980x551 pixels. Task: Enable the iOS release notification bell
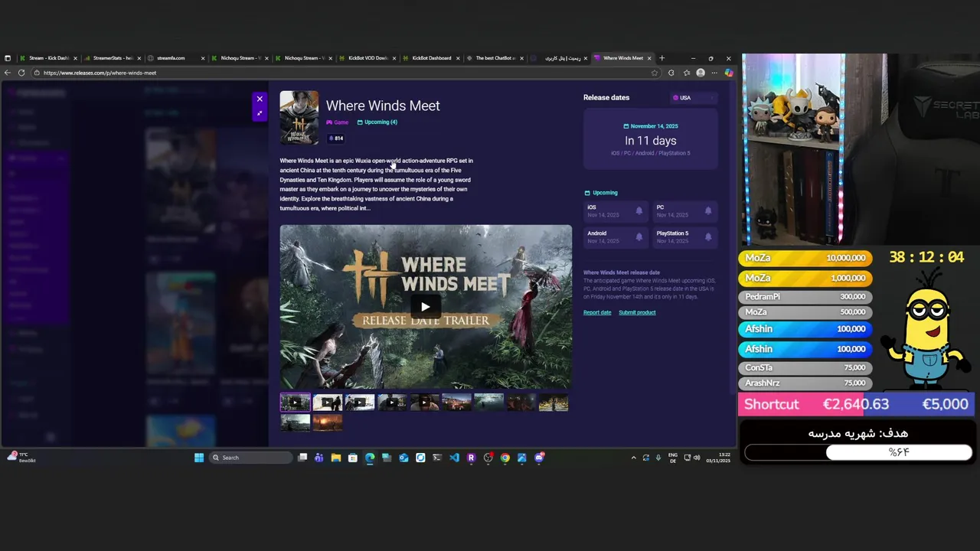tap(639, 211)
